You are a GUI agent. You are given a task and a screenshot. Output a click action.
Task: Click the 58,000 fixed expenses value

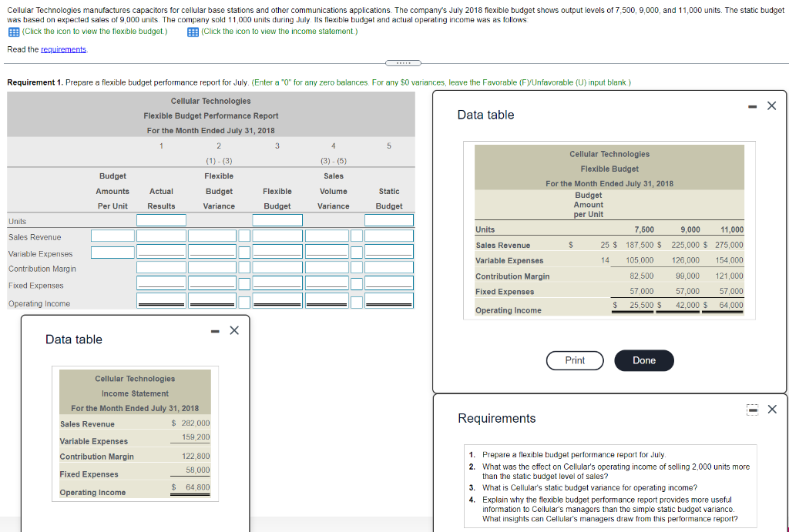tap(198, 470)
